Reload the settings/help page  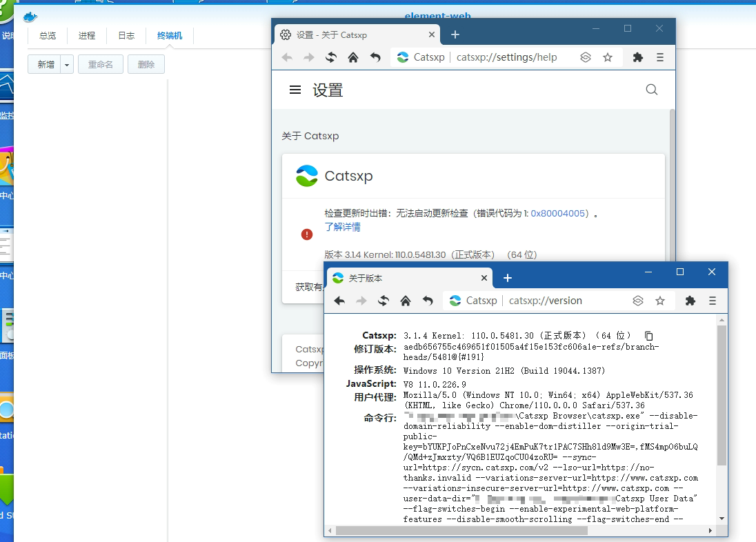[331, 57]
